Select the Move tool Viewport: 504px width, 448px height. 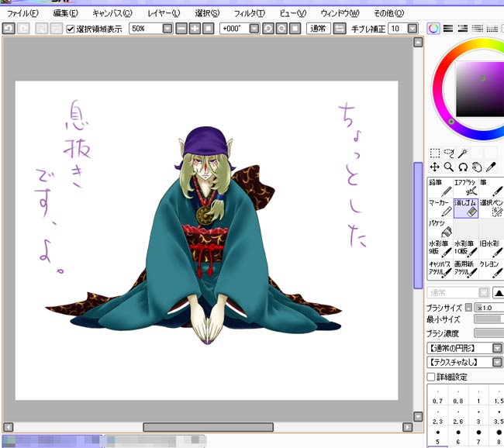pyautogui.click(x=435, y=167)
